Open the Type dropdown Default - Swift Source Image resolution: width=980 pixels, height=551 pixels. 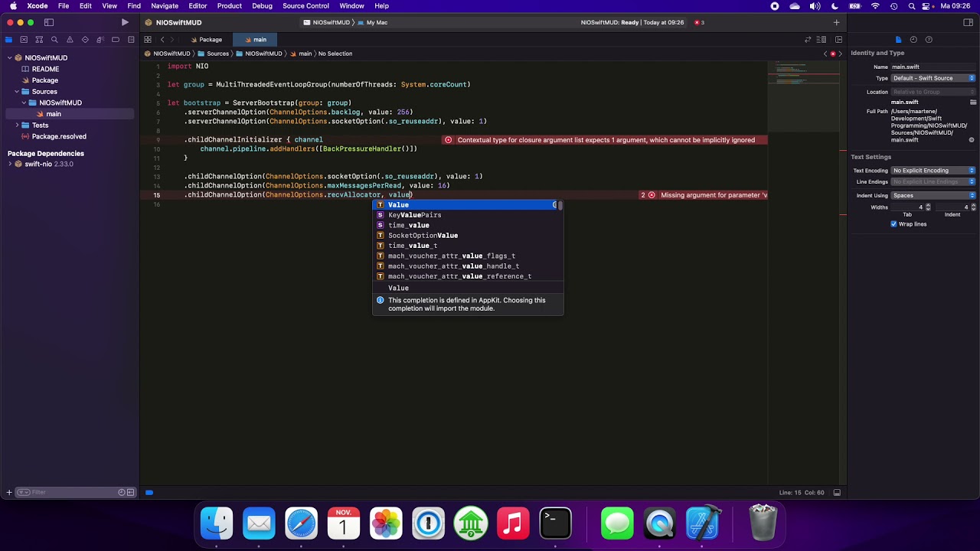[933, 78]
